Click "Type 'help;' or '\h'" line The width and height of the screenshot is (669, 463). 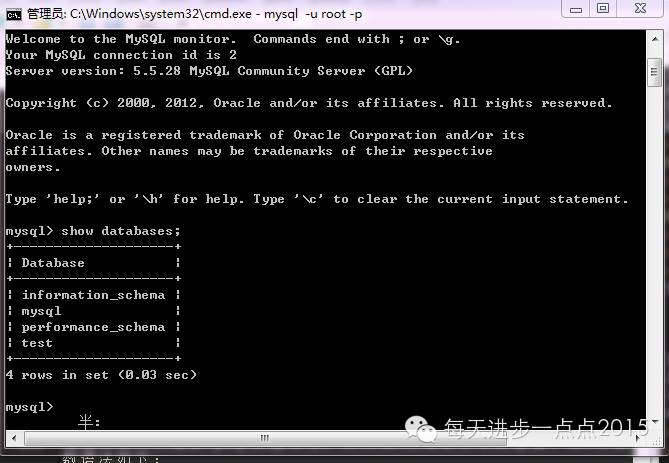[x=317, y=199]
